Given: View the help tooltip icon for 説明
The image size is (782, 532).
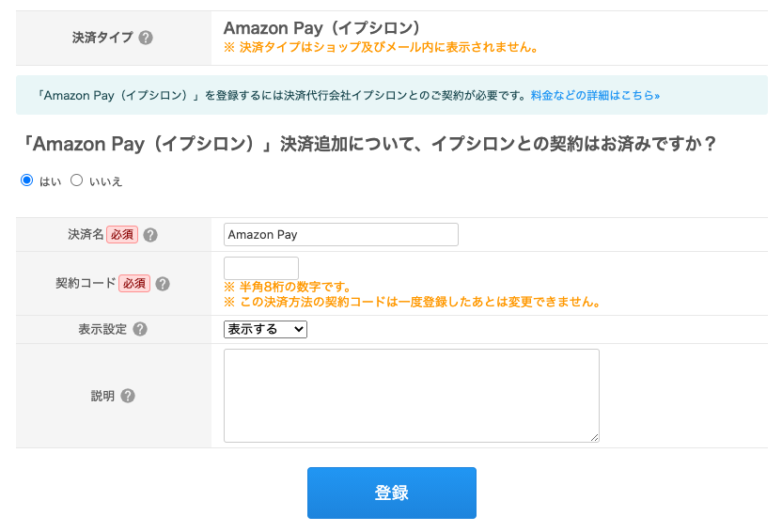Looking at the screenshot, I should tap(128, 396).
